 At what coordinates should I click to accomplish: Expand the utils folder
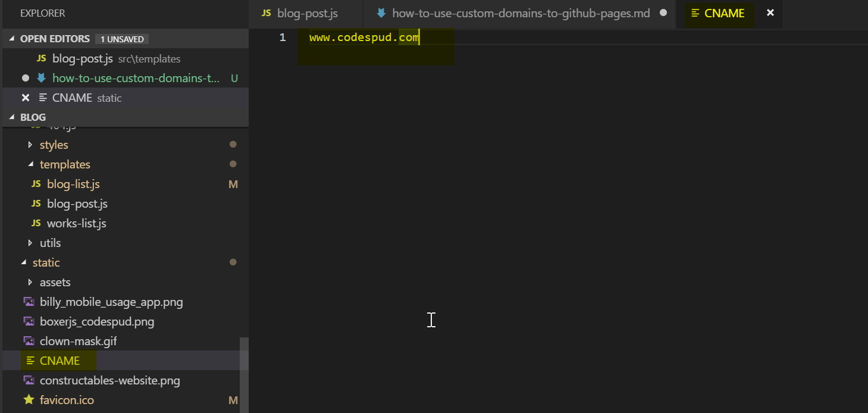point(30,243)
